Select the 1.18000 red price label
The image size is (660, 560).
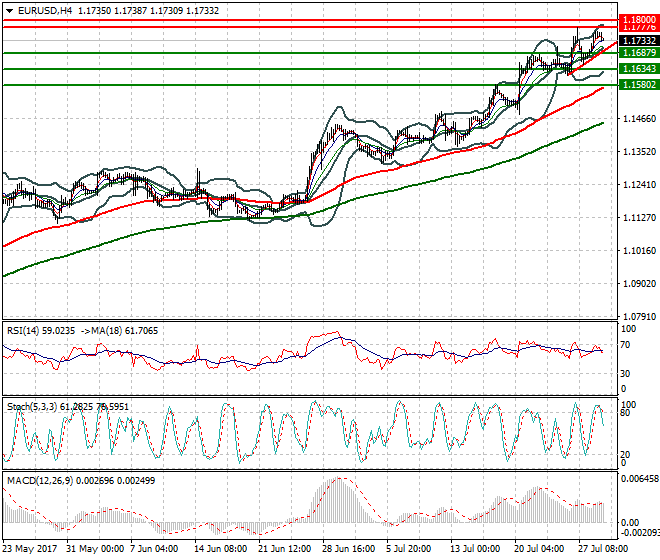click(639, 19)
